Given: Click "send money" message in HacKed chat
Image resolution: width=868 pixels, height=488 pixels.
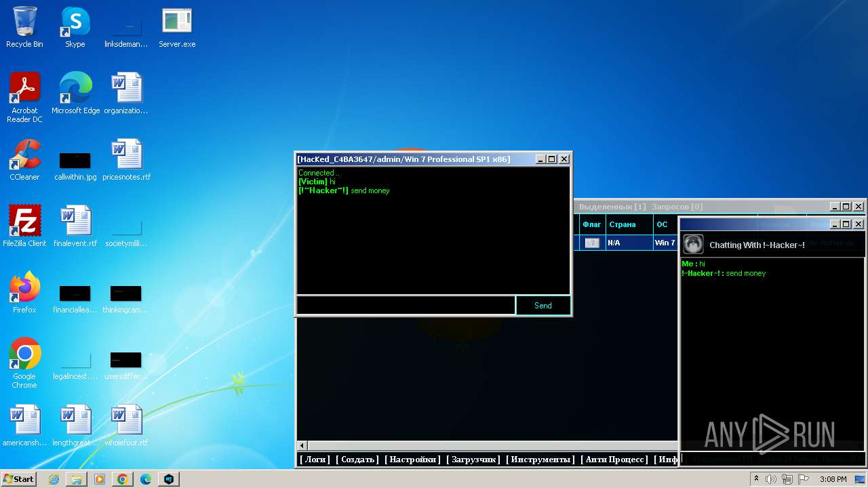Looking at the screenshot, I should [x=370, y=190].
